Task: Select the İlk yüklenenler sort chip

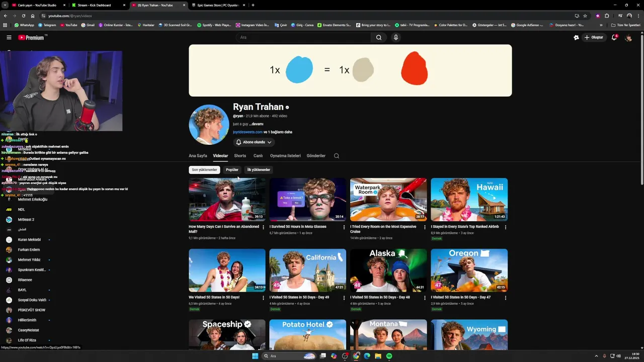Action: click(x=259, y=170)
